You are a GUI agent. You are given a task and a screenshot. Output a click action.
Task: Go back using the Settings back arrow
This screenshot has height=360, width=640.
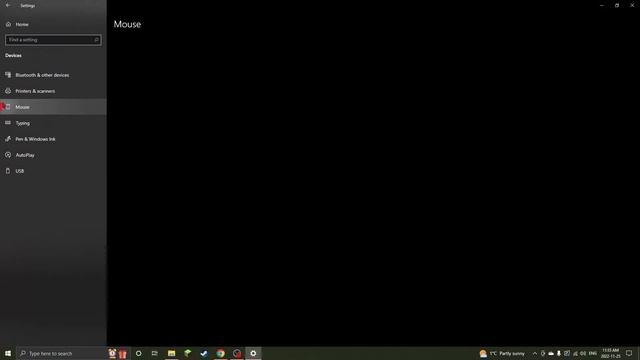[x=8, y=5]
